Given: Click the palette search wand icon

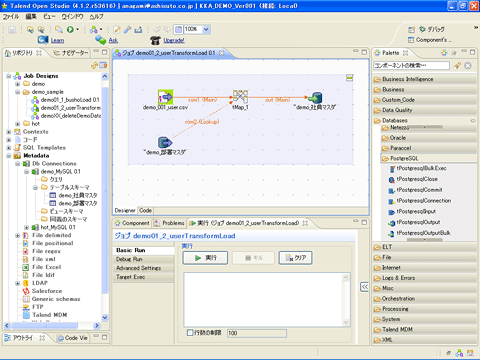Looking at the screenshot, I should coord(457,65).
